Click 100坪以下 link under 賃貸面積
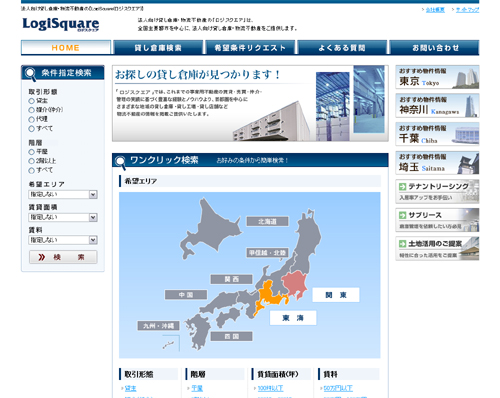Image resolution: width=500 pixels, height=398 pixels. [270, 388]
